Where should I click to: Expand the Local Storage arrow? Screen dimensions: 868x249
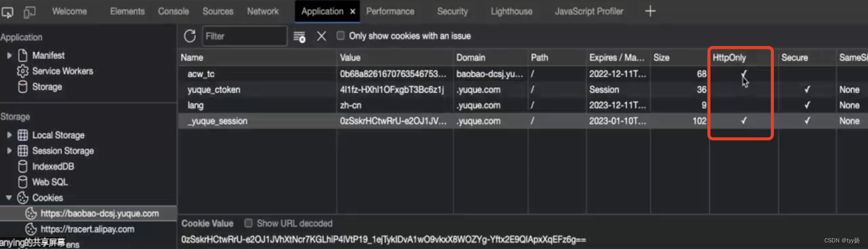9,135
